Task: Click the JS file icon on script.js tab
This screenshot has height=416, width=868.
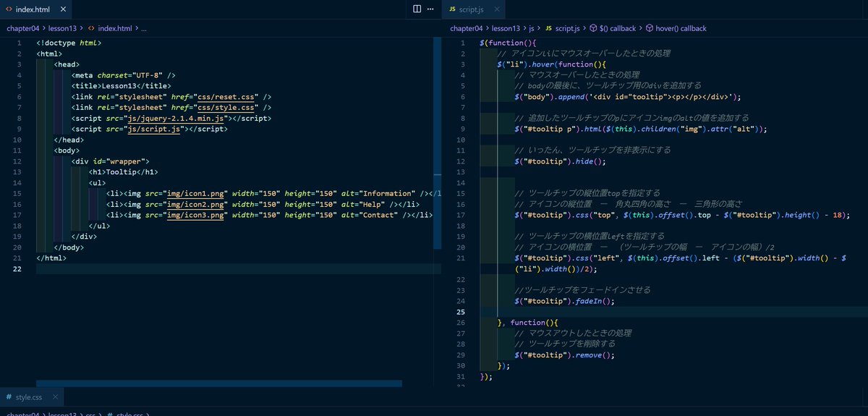Action: pyautogui.click(x=453, y=9)
